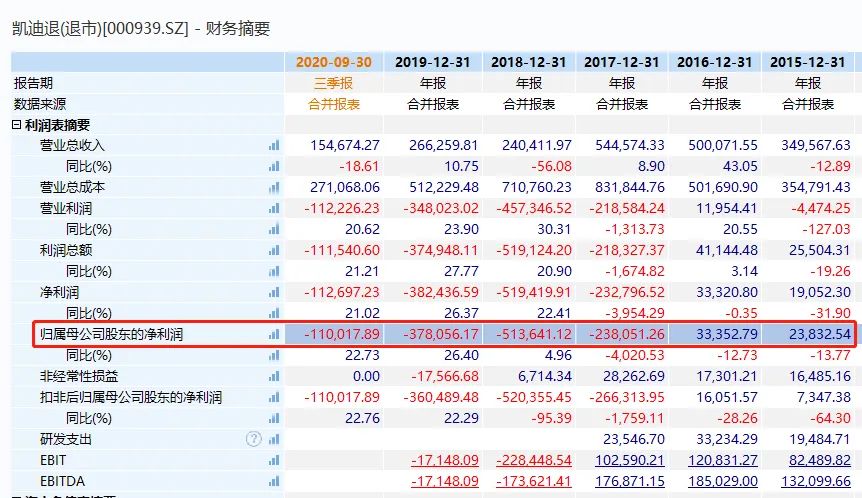Click the 三季报 report period label

333,83
